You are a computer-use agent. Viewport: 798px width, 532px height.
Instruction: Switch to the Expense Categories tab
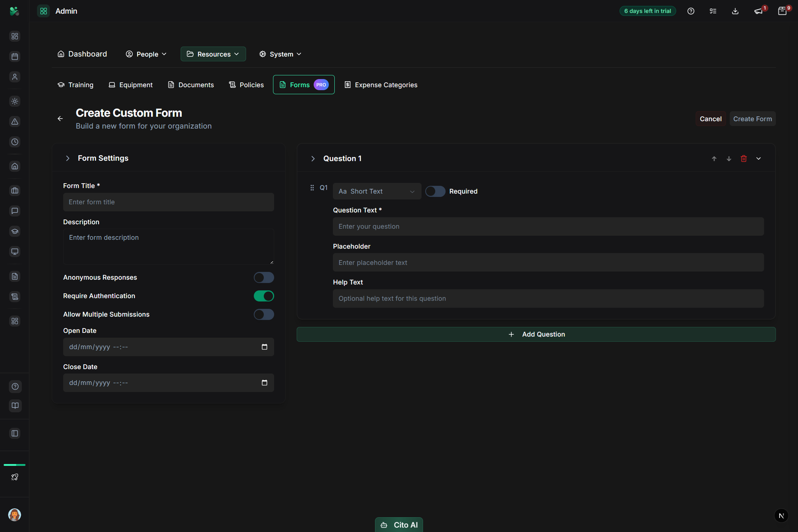381,85
